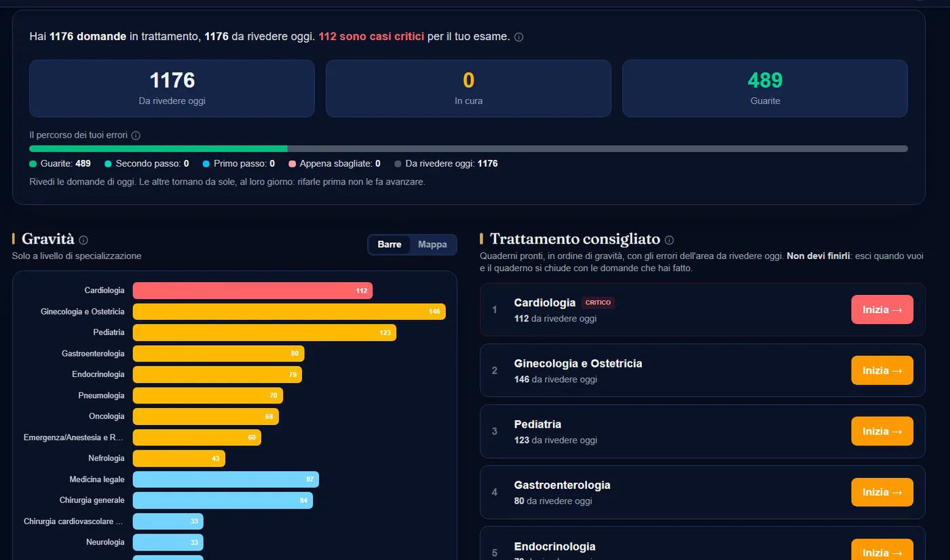Screen dimensions: 950x560
Task: Switch the chart view to Barre
Action: (x=389, y=245)
